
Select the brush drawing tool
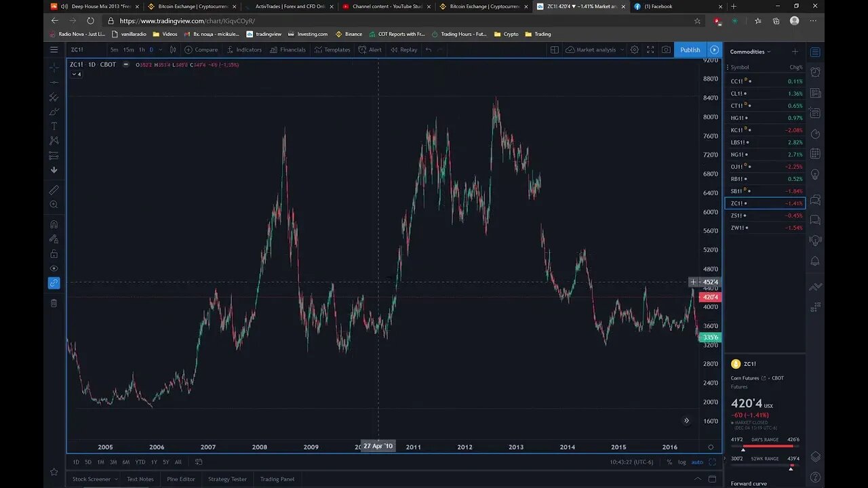point(54,112)
